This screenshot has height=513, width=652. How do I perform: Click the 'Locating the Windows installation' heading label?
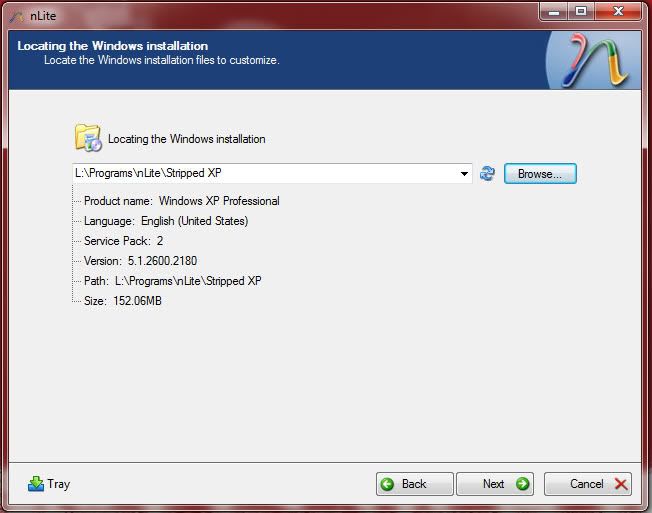coord(113,46)
